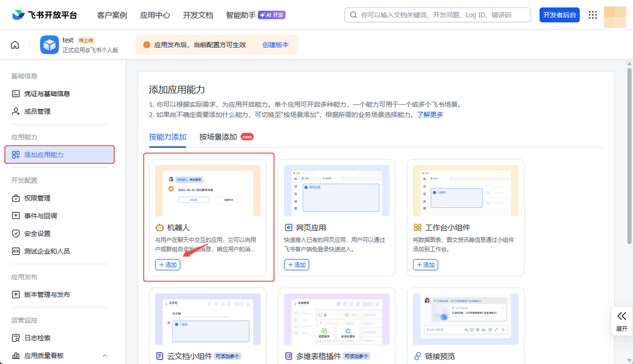
Task: Click the 创建版本 link
Action: [275, 45]
